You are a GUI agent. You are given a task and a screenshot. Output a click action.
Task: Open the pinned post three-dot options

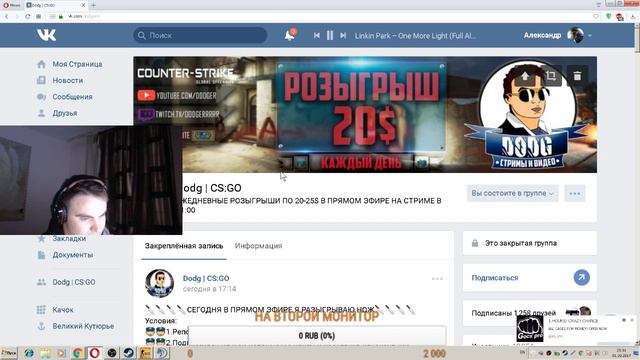pyautogui.click(x=437, y=279)
